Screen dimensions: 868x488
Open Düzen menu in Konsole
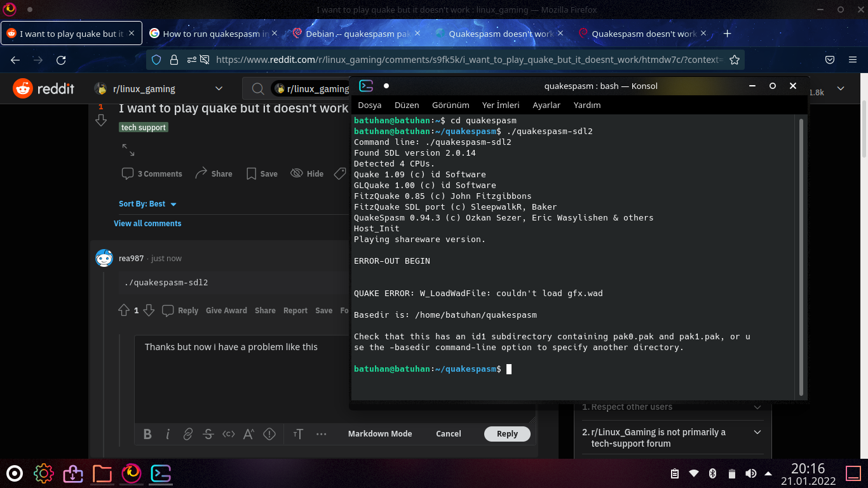407,105
